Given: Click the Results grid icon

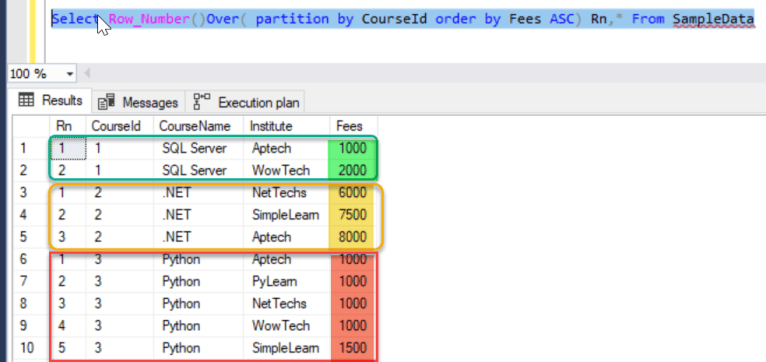Looking at the screenshot, I should 25,101.
